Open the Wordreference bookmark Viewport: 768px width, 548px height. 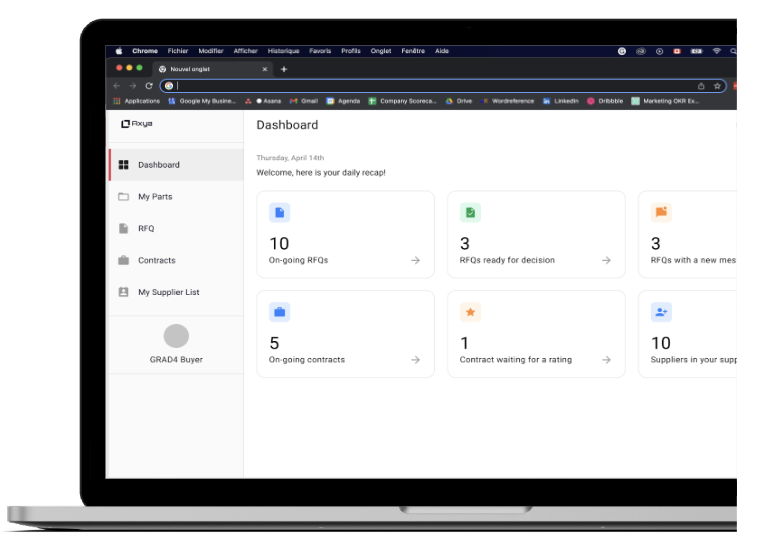tap(507, 101)
